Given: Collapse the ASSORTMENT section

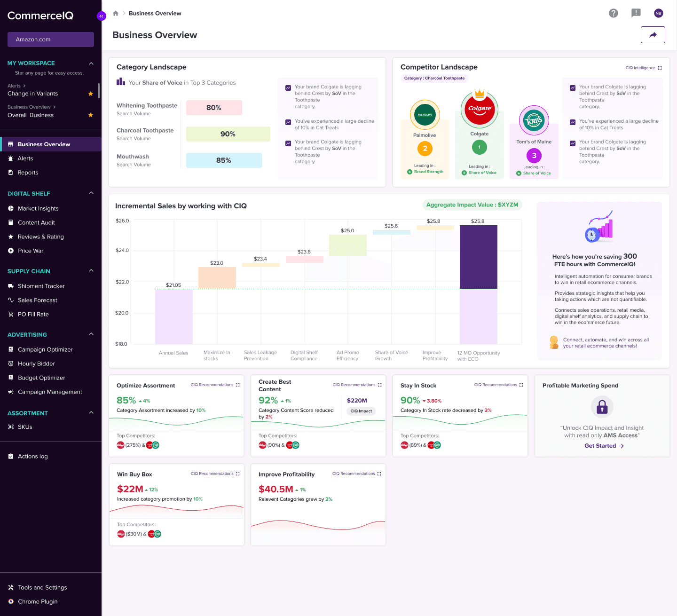Looking at the screenshot, I should coord(91,412).
